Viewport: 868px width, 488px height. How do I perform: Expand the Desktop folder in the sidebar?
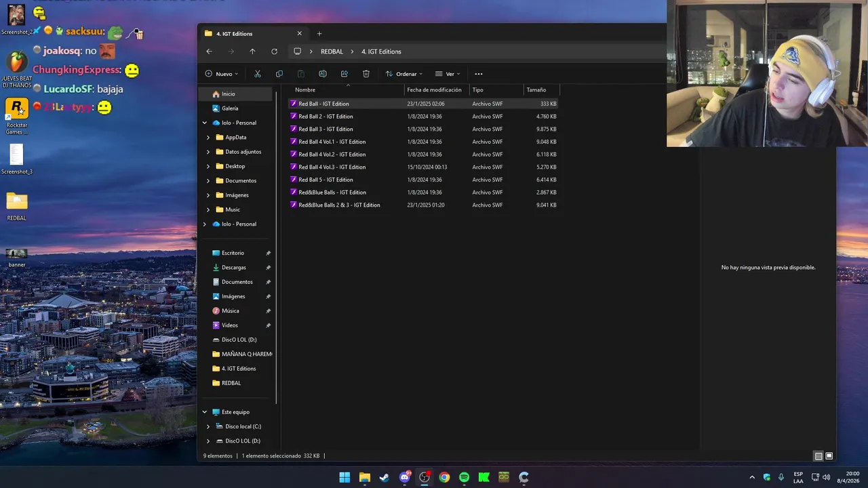208,166
